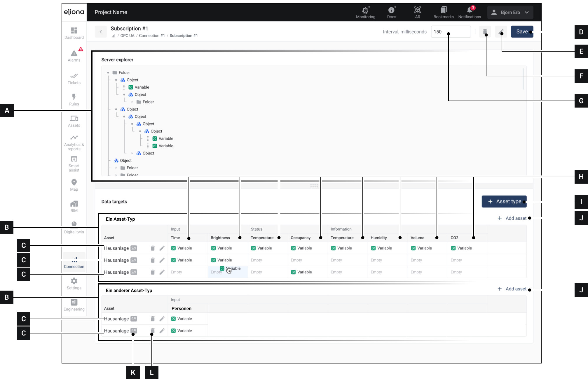Delete the subscription with the trash icon next to Save
The height and width of the screenshot is (383, 588).
coord(485,31)
